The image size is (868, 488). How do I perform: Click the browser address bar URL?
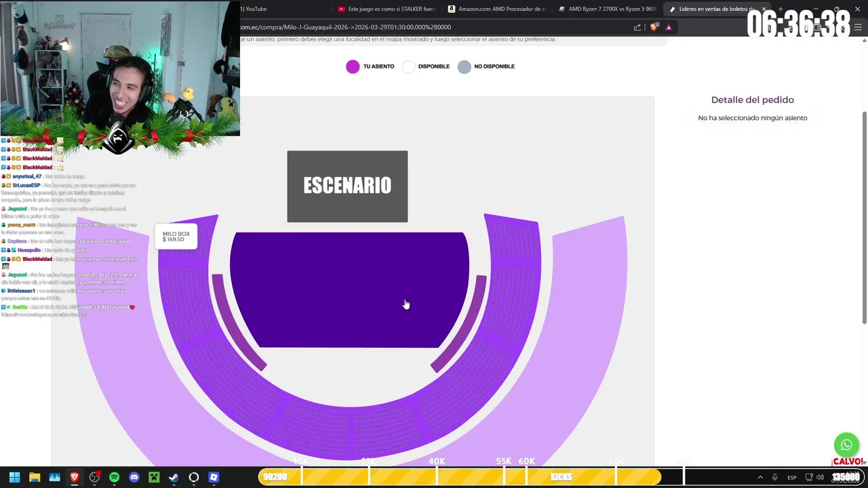(345, 27)
